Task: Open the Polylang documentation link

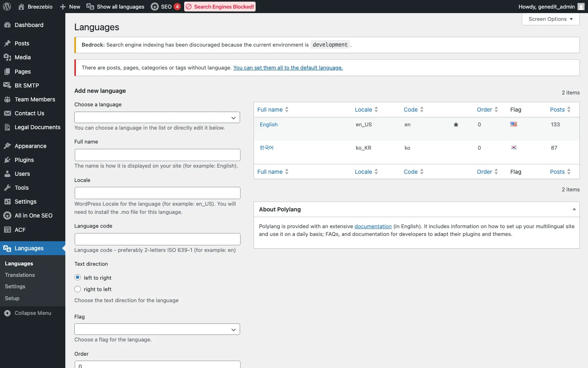Action: [x=373, y=227]
